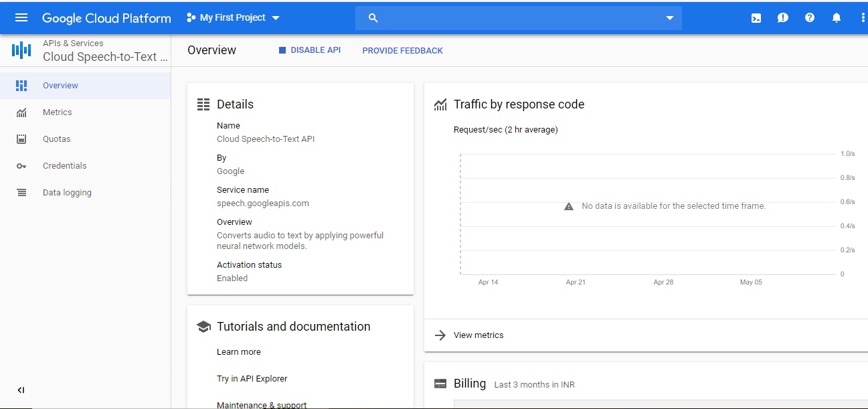Open the help question mark icon
Viewport: 868px width, 409px height.
pyautogui.click(x=810, y=18)
